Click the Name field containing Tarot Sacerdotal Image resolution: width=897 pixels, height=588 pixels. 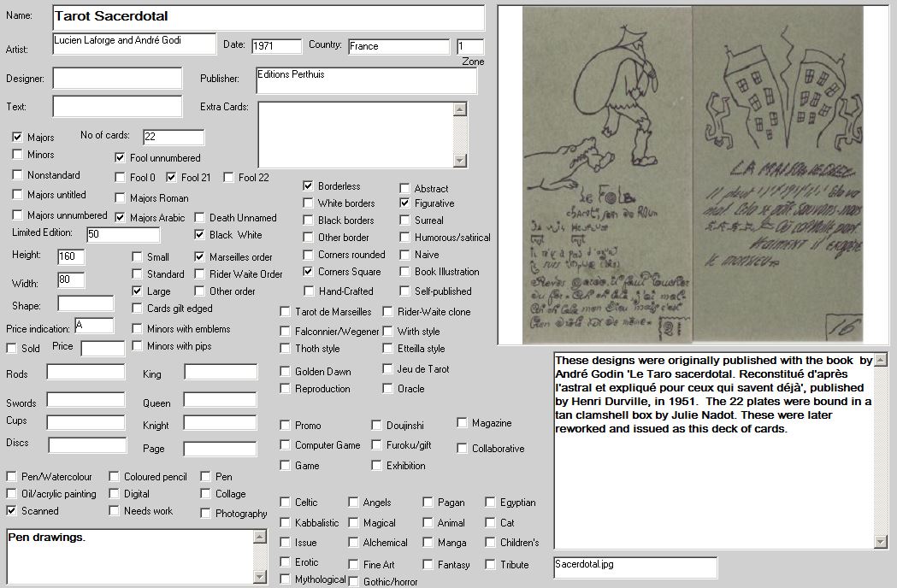(268, 17)
